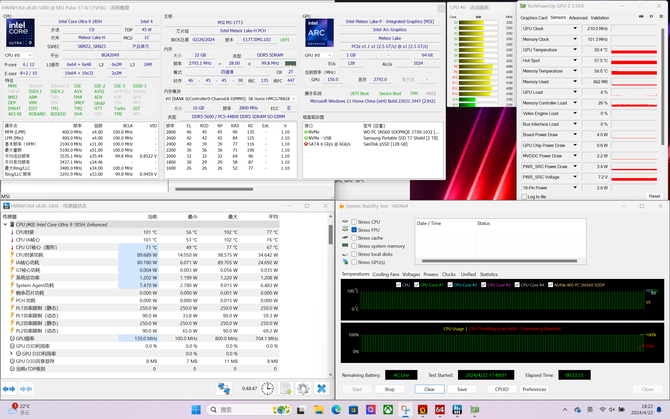Open File Explorer from taskbar
The height and width of the screenshot is (419, 670).
click(x=319, y=410)
